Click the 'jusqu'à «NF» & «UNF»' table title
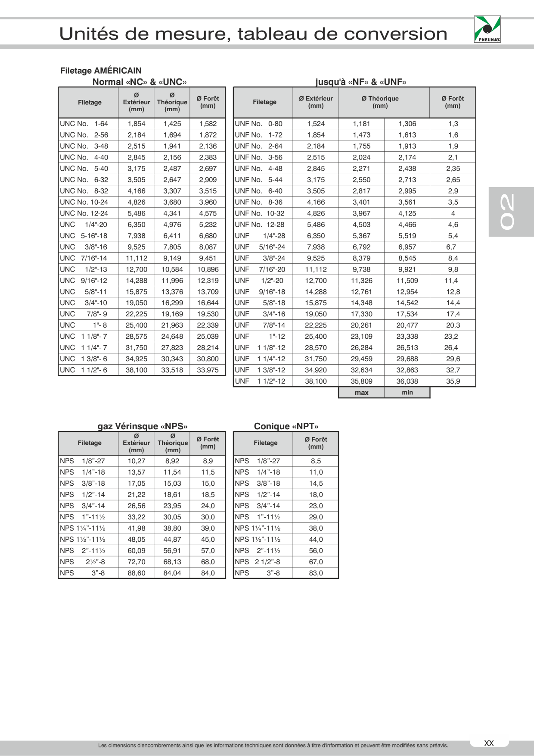Screen dimensions: 534x756 pyautogui.click(x=361, y=82)
